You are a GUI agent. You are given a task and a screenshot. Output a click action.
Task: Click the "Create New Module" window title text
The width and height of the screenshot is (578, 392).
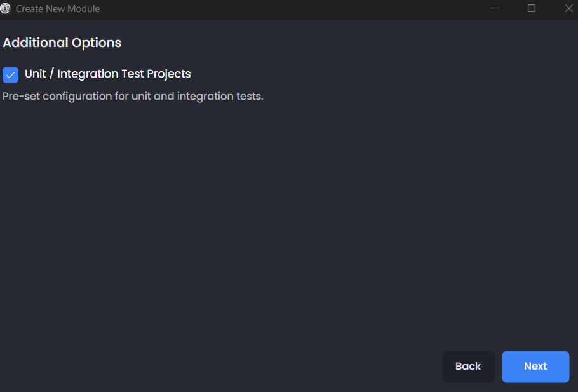point(58,9)
